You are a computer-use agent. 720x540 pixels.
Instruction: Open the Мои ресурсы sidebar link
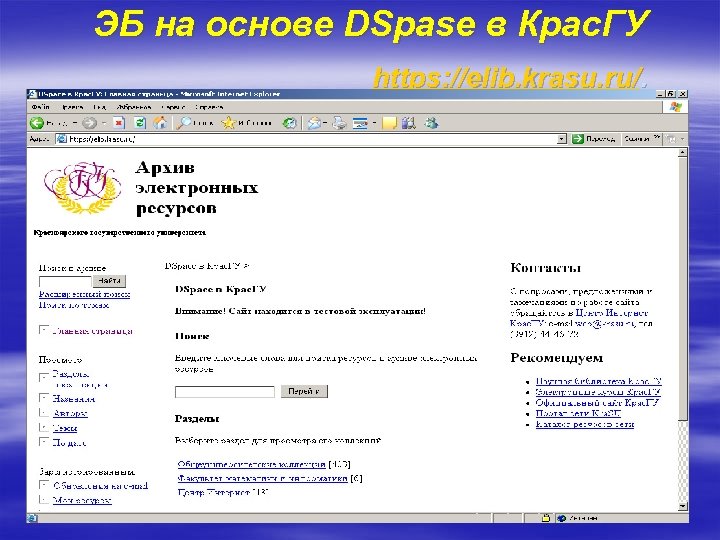(82, 500)
